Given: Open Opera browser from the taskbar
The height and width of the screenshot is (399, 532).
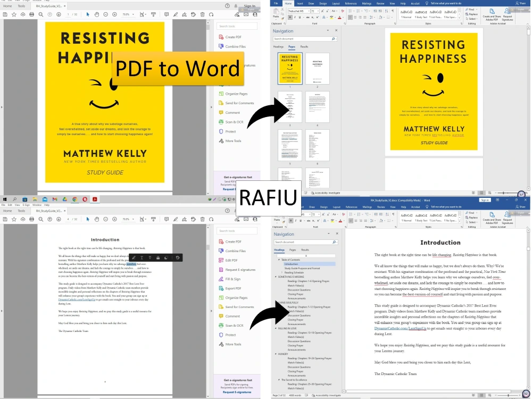Looking at the screenshot, I should pyautogui.click(x=85, y=199).
